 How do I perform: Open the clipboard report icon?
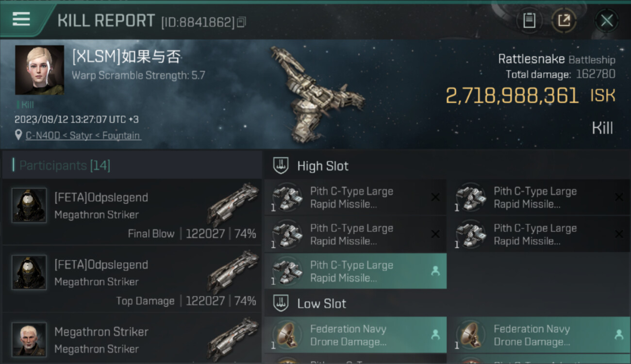coord(529,20)
